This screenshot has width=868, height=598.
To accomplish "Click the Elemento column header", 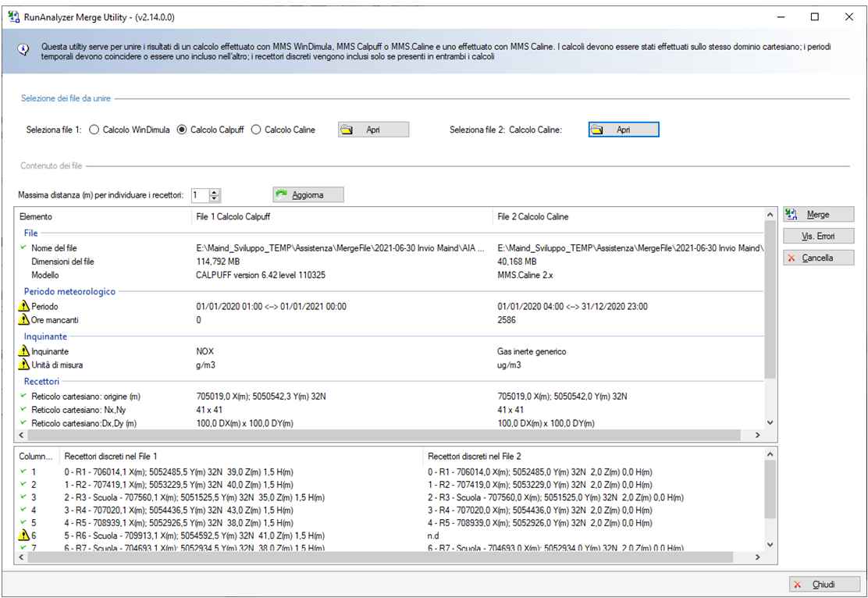I will [103, 216].
